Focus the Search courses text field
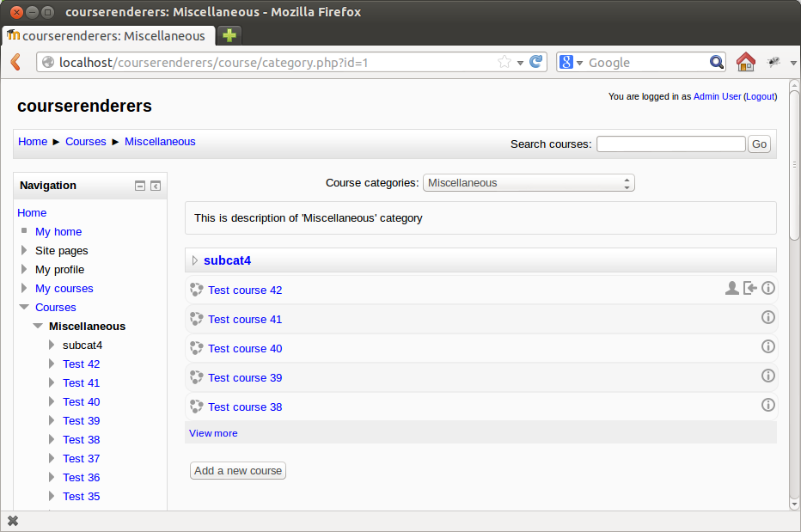The image size is (801, 532). (x=670, y=144)
